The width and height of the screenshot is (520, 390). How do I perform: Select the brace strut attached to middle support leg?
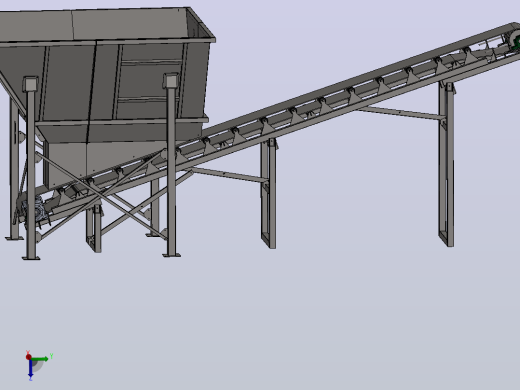[229, 175]
